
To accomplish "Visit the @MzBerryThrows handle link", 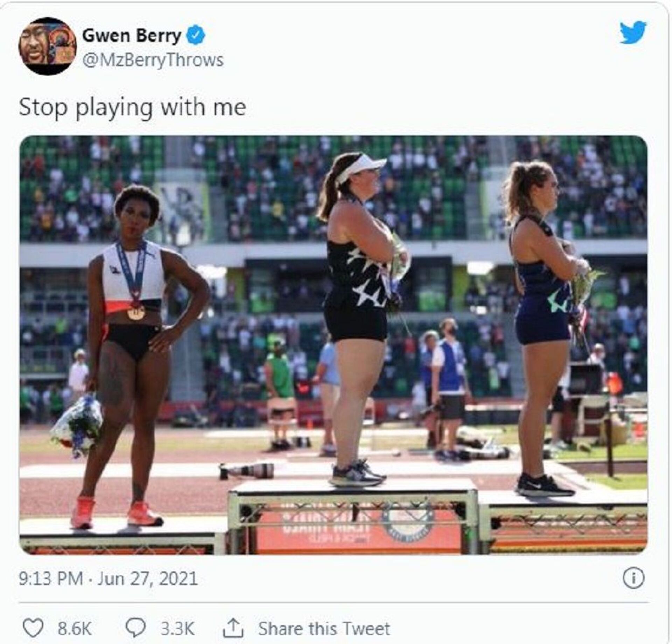I will 153,60.
